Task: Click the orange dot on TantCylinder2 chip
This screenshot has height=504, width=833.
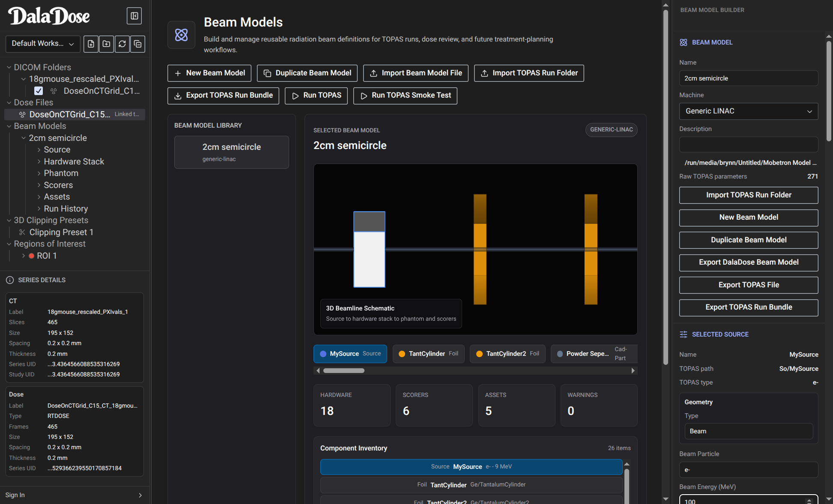Action: (x=480, y=354)
